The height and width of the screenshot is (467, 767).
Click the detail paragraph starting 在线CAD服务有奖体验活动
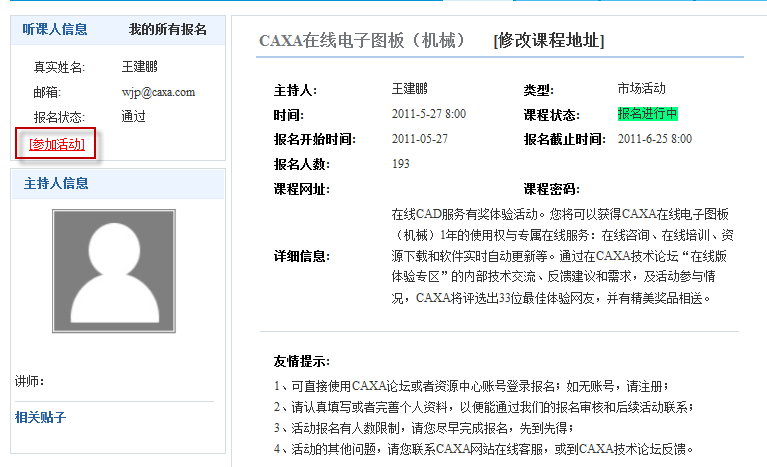pos(563,256)
